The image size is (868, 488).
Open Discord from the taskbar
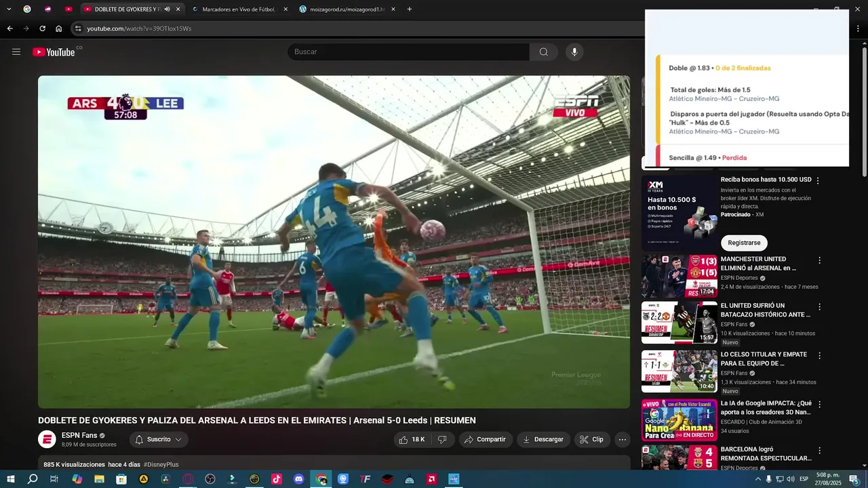tap(299, 479)
